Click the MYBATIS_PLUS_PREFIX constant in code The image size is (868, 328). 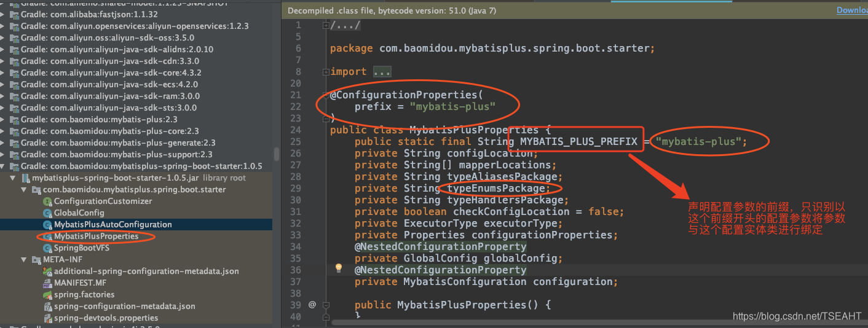(x=578, y=142)
